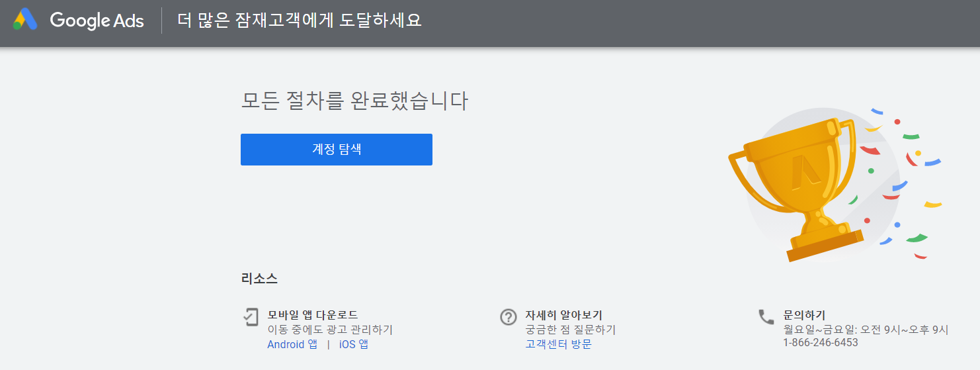Click the 문의하기 heading
This screenshot has height=370, width=980.
pyautogui.click(x=804, y=315)
